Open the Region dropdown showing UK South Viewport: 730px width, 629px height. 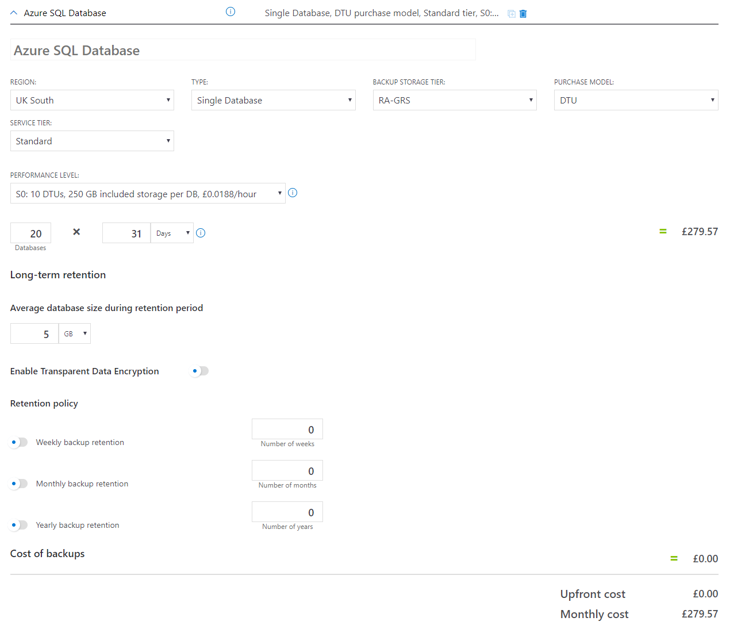click(92, 100)
